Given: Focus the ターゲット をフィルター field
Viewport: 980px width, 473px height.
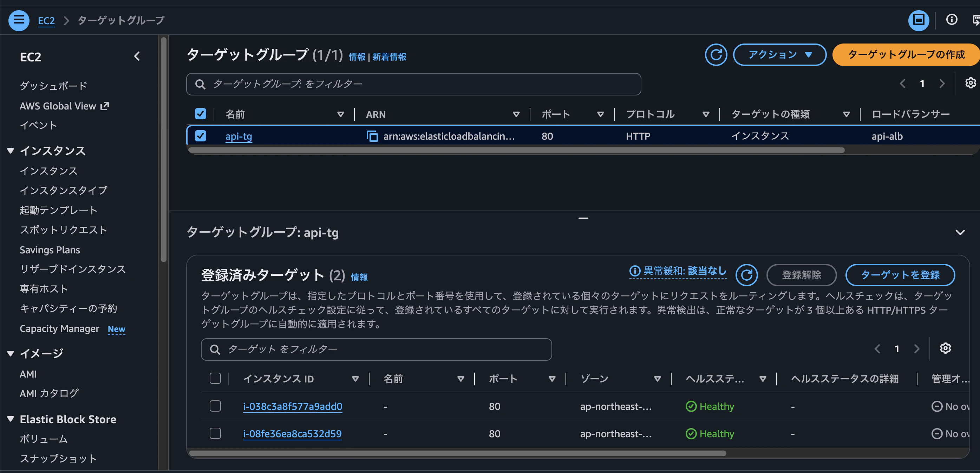Looking at the screenshot, I should point(376,349).
